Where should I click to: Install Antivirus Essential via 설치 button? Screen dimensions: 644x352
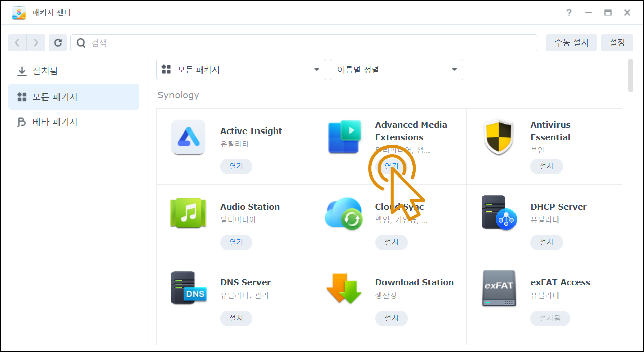pos(546,166)
